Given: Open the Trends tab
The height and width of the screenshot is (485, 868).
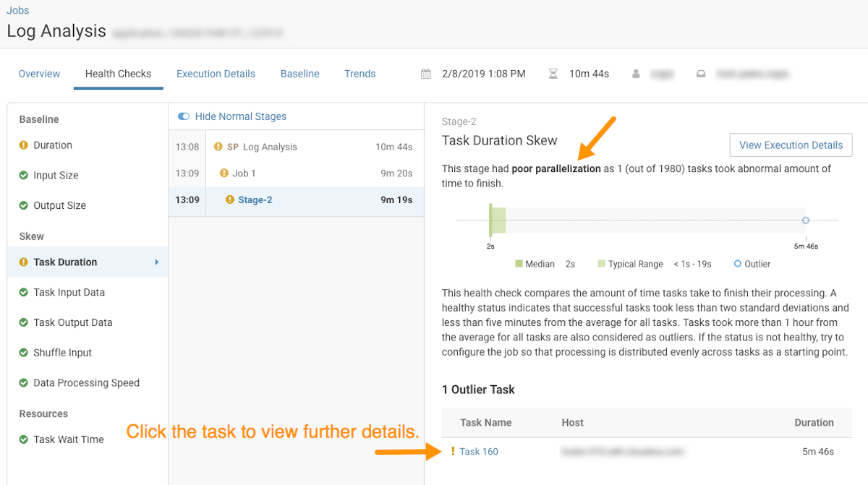Looking at the screenshot, I should (x=359, y=74).
